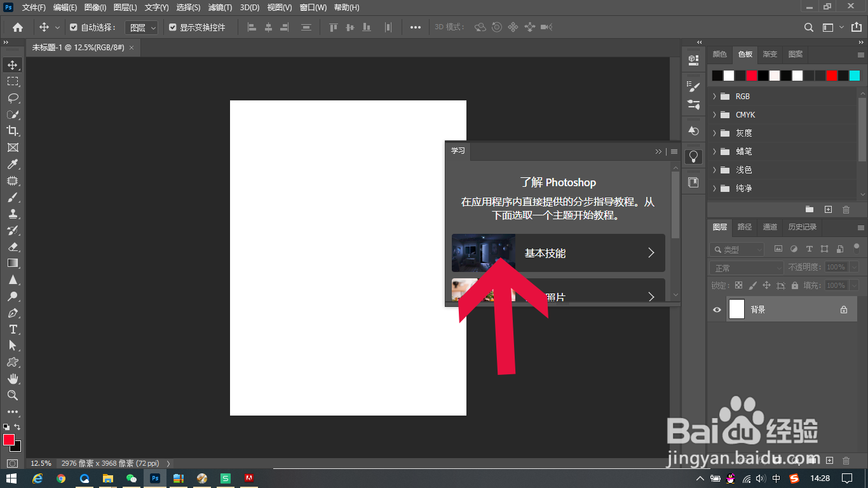Select the Crop tool
Viewport: 868px width, 488px height.
(x=12, y=131)
